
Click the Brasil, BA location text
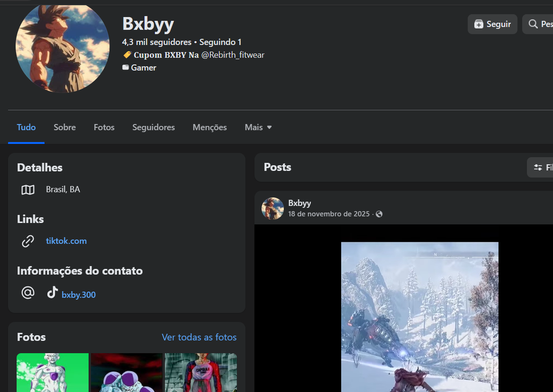(63, 189)
